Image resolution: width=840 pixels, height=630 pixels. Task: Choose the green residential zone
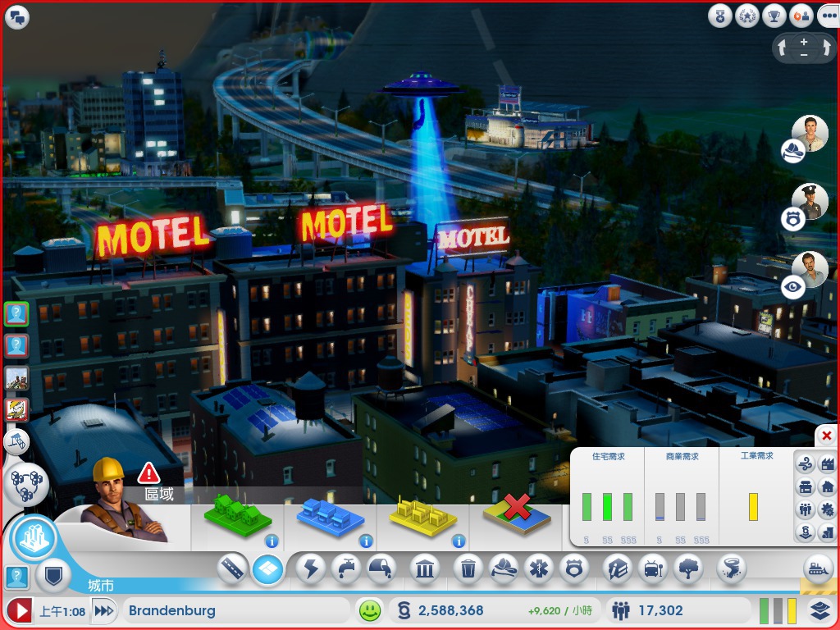pyautogui.click(x=237, y=515)
